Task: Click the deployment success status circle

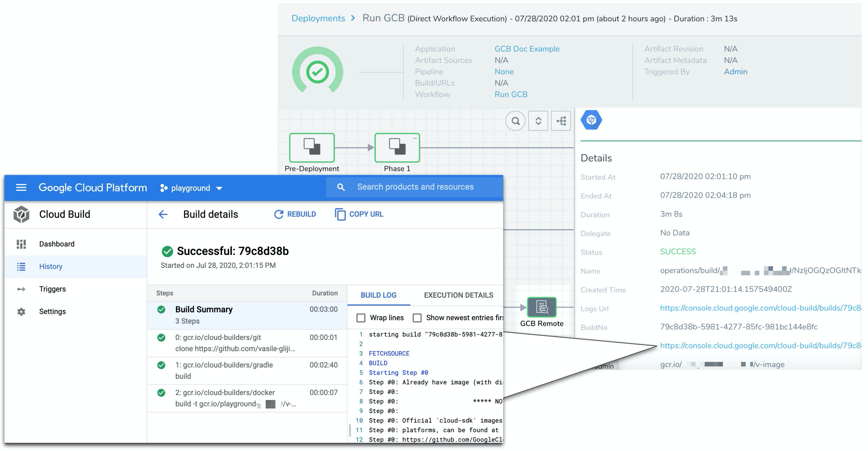Action: point(318,71)
